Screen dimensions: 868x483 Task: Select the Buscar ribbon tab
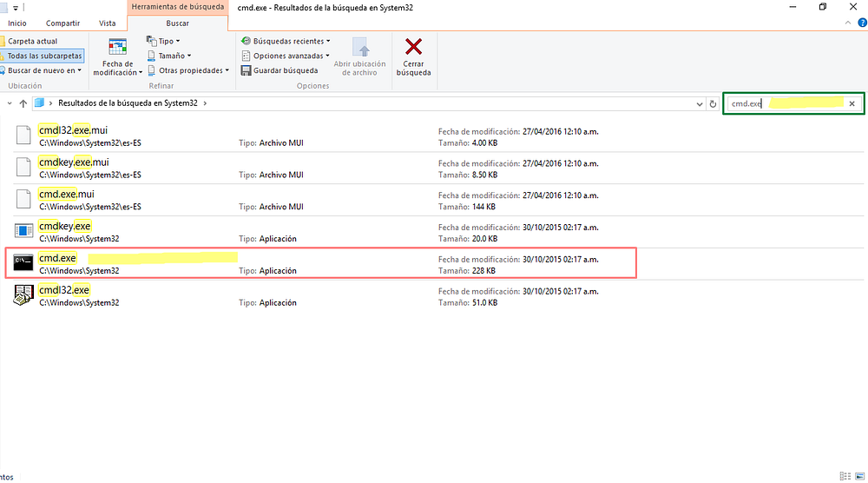pos(178,23)
